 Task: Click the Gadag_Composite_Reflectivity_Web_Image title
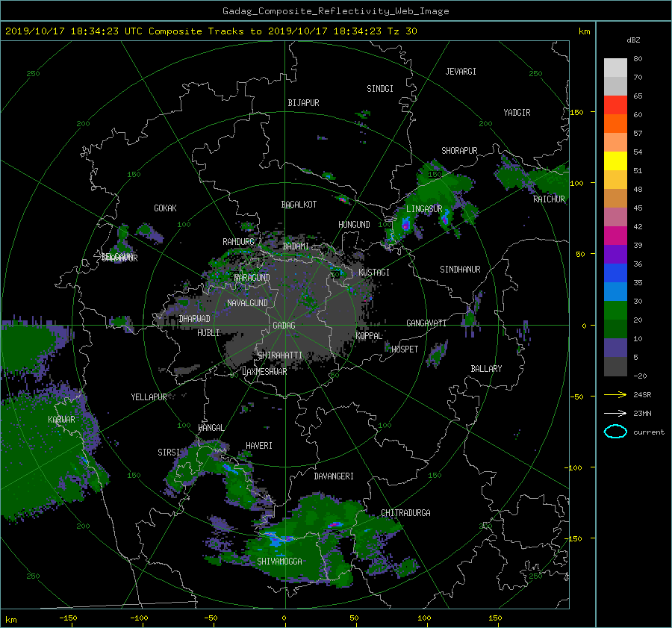[x=335, y=11]
